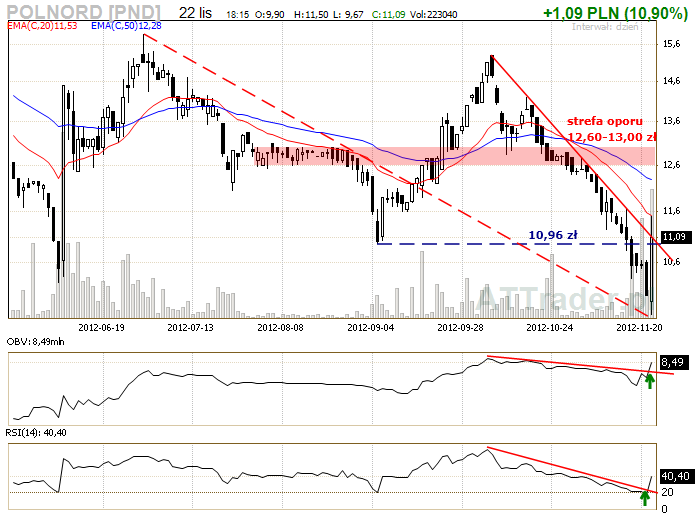Click the EMA(C,20)11,53 legend label

coord(42,26)
